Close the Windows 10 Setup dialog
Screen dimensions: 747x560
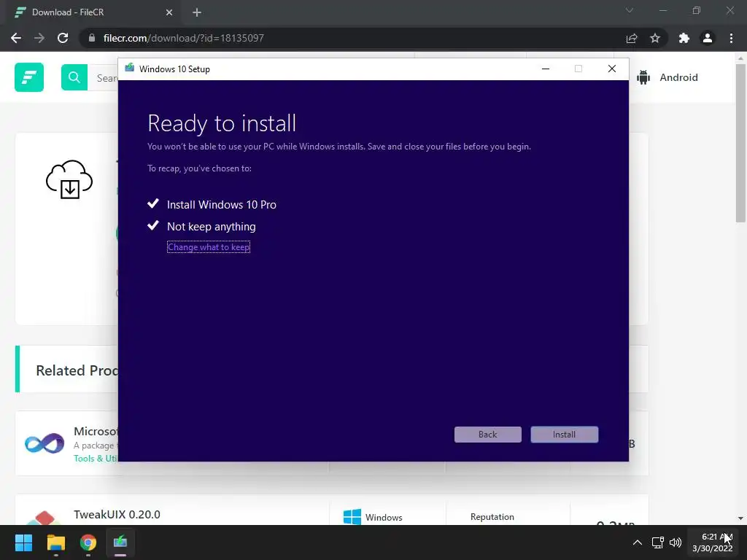coord(612,69)
